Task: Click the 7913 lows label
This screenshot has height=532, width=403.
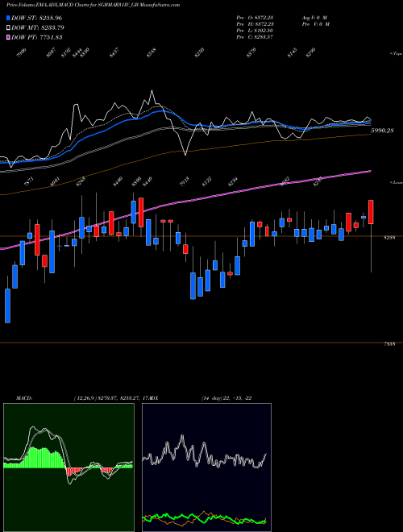Action: tap(185, 182)
